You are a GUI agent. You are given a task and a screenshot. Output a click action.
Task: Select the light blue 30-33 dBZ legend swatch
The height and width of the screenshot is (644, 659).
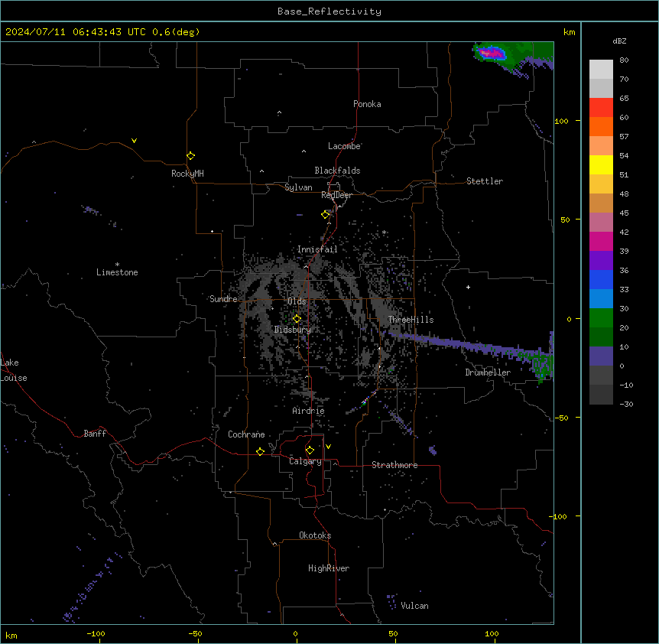click(x=601, y=299)
